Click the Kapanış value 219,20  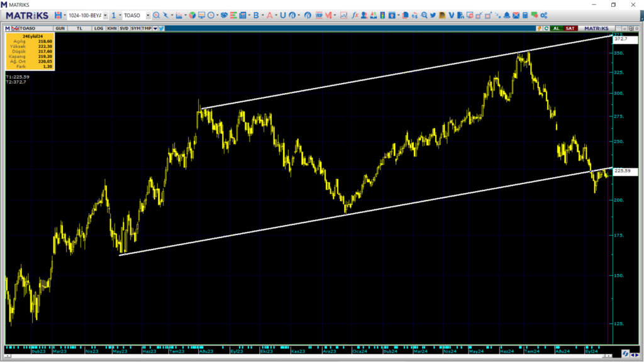click(45, 56)
